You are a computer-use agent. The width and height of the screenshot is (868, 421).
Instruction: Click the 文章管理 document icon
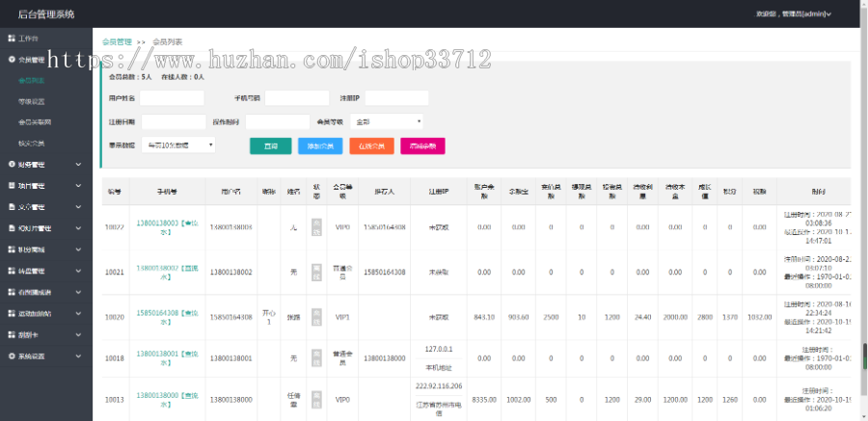click(x=12, y=207)
